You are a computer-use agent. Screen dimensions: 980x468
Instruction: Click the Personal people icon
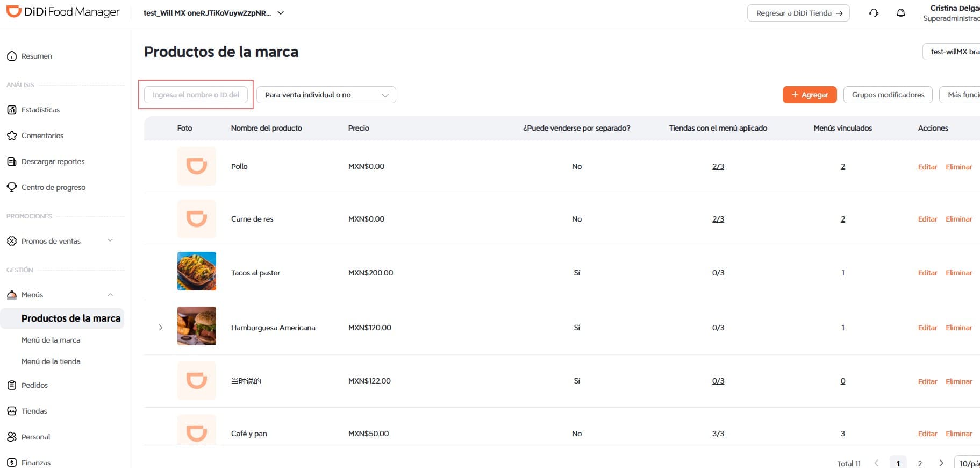12,437
